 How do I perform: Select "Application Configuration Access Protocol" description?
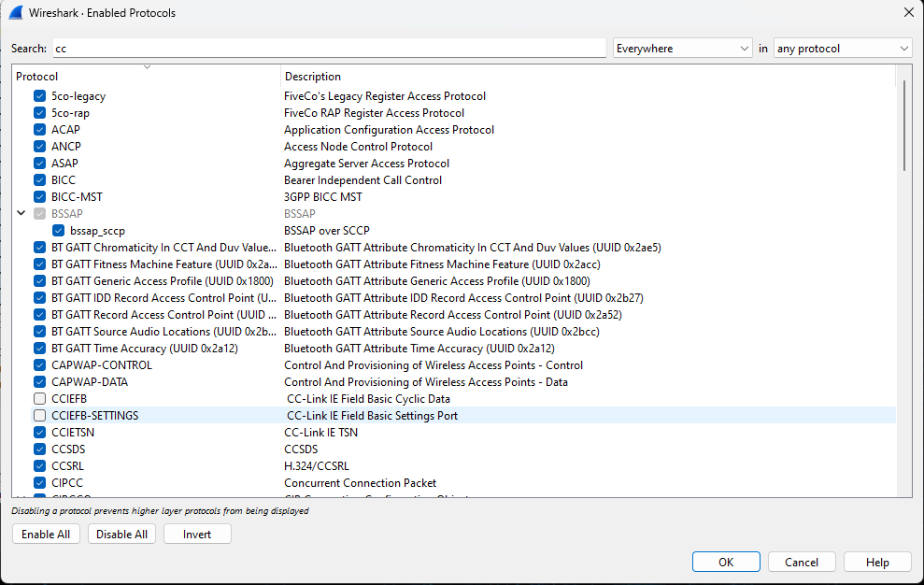[x=389, y=129]
